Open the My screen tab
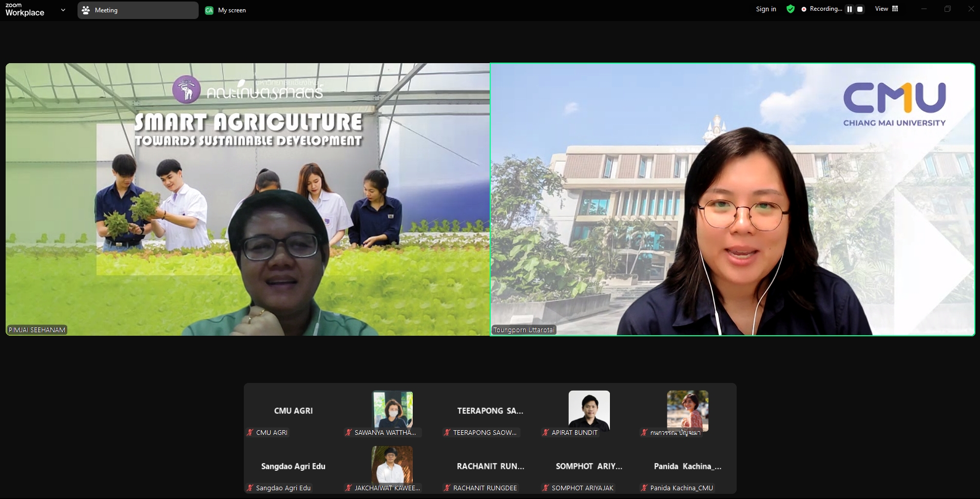This screenshot has height=499, width=980. click(226, 10)
